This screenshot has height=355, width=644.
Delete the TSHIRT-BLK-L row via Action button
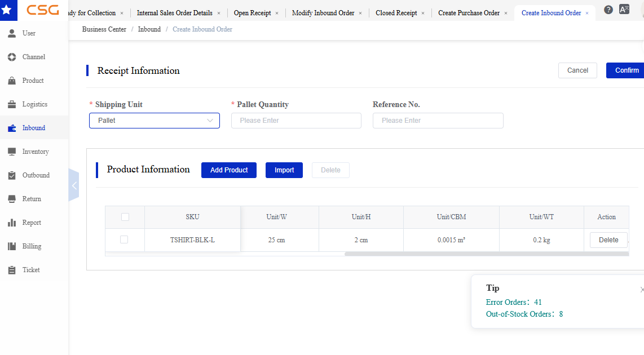click(608, 240)
